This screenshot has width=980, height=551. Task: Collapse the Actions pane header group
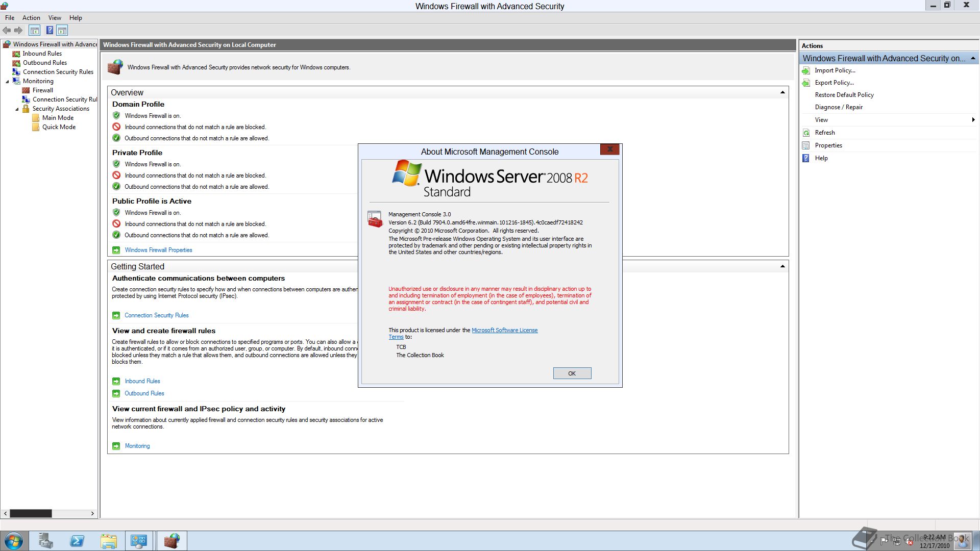click(x=973, y=58)
